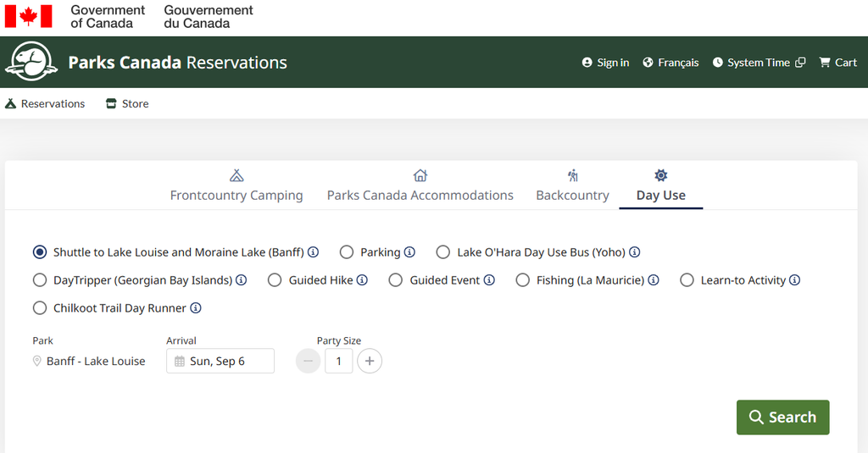Open the Banff - Lake Louise park selector

[x=89, y=362]
